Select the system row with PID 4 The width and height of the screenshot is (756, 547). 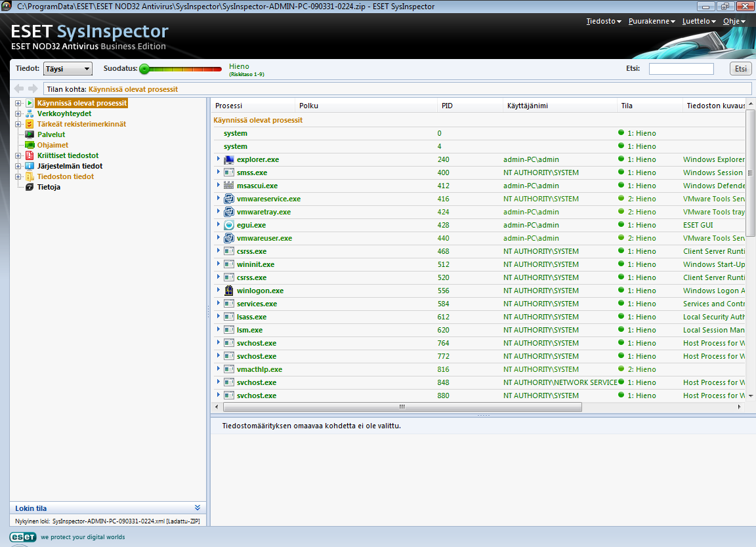point(479,146)
